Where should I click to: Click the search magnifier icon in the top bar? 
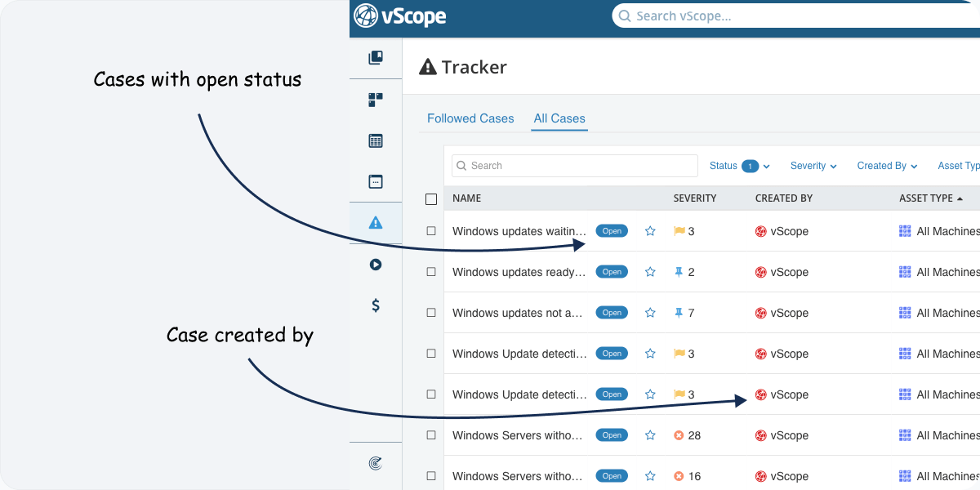pos(625,16)
